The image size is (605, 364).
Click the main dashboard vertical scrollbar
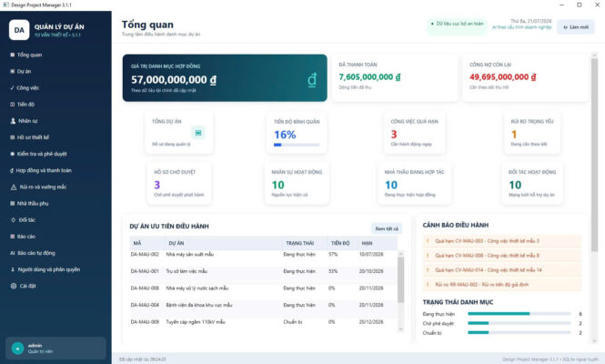594,197
